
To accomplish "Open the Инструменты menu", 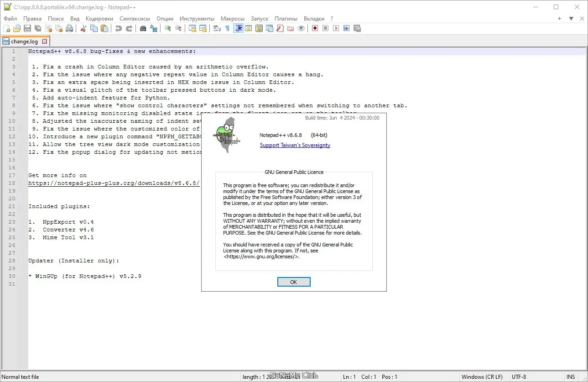I will click(197, 19).
